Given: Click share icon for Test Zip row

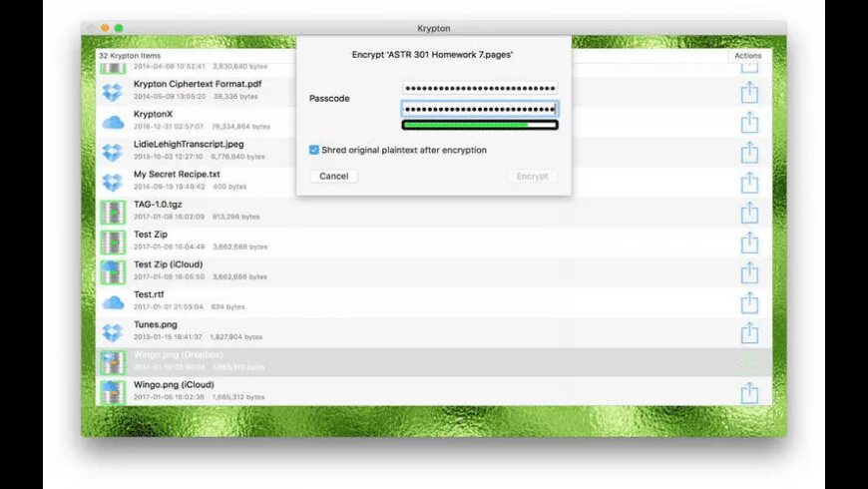Looking at the screenshot, I should click(749, 243).
